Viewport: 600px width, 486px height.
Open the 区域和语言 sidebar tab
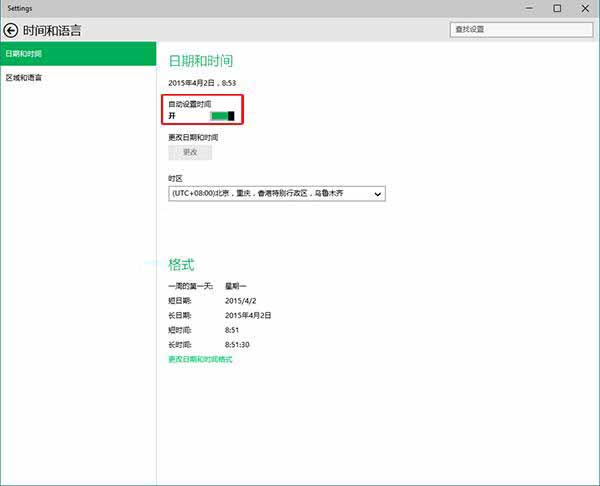[x=78, y=78]
